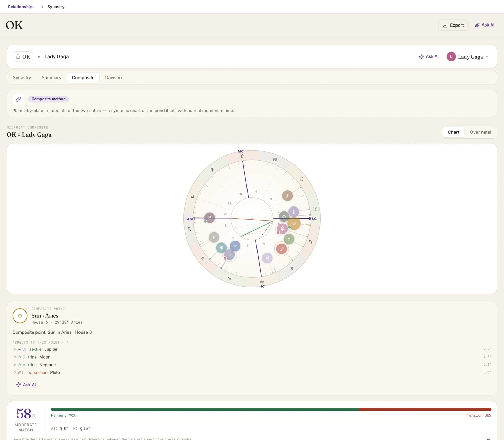This screenshot has height=440, width=504.
Task: Select the Venus glyph in the chart wheel
Action: pyautogui.click(x=282, y=229)
